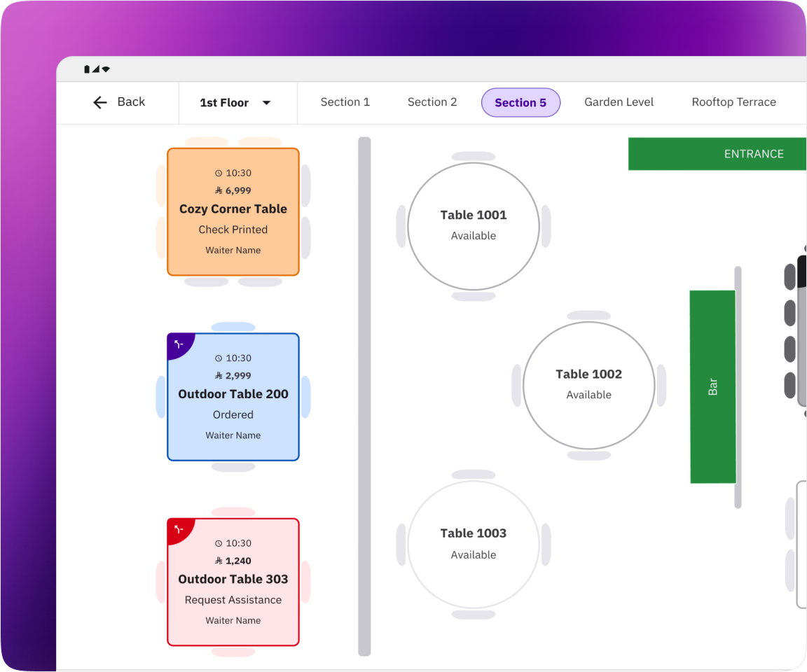Image resolution: width=807 pixels, height=672 pixels.
Task: Click the back arrow icon
Action: [x=100, y=102]
